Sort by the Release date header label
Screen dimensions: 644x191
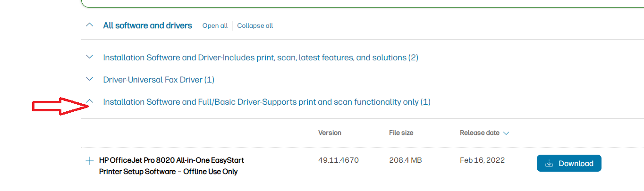pos(479,133)
